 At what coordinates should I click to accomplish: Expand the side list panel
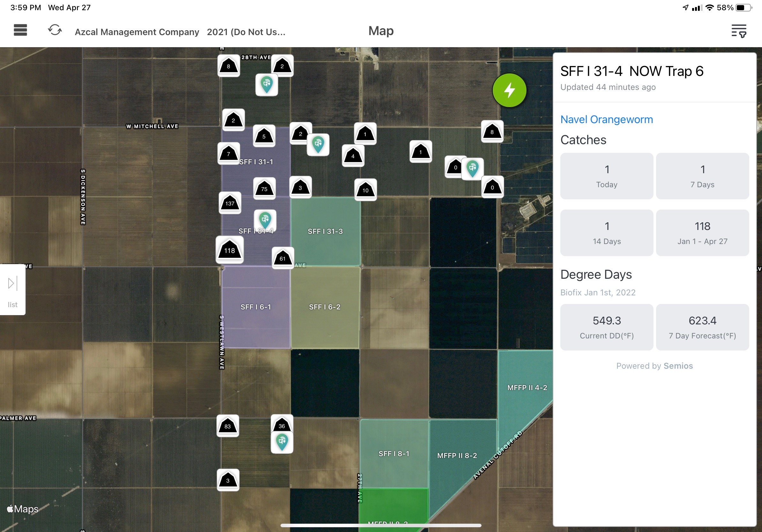tap(13, 290)
